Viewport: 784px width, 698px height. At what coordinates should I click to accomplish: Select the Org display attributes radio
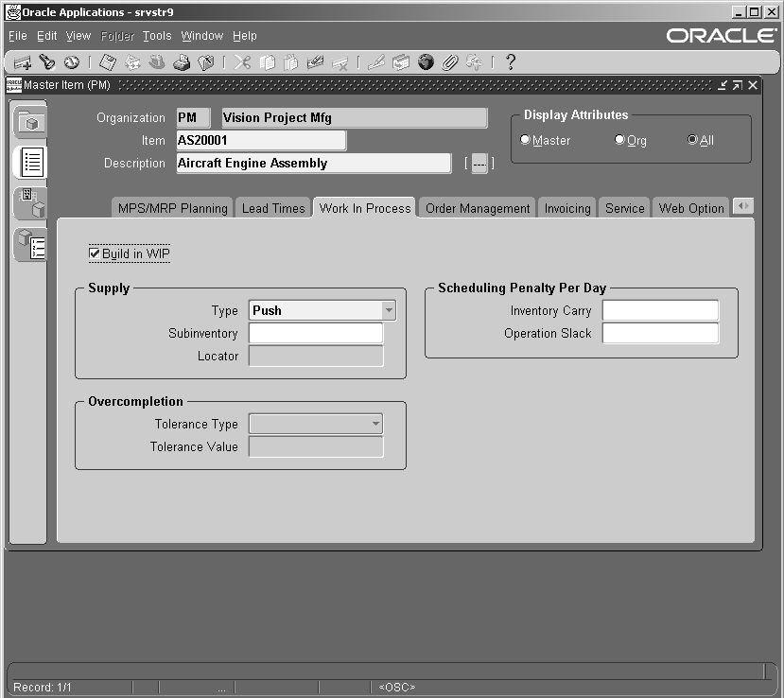point(619,139)
